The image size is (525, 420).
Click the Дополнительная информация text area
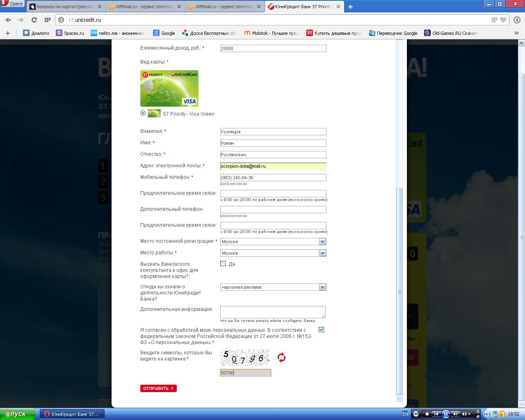(x=273, y=312)
